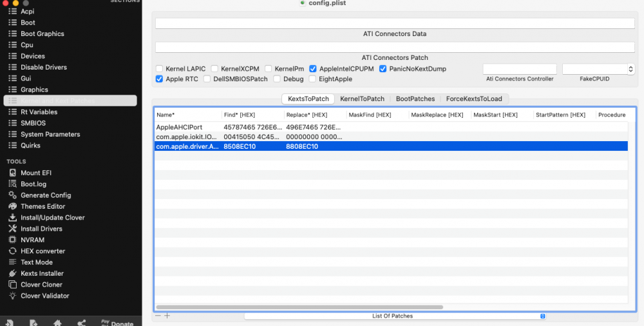Viewport: 644px width, 326px height.
Task: Enable DellSMBIOSPatch checkbox
Action: 207,79
